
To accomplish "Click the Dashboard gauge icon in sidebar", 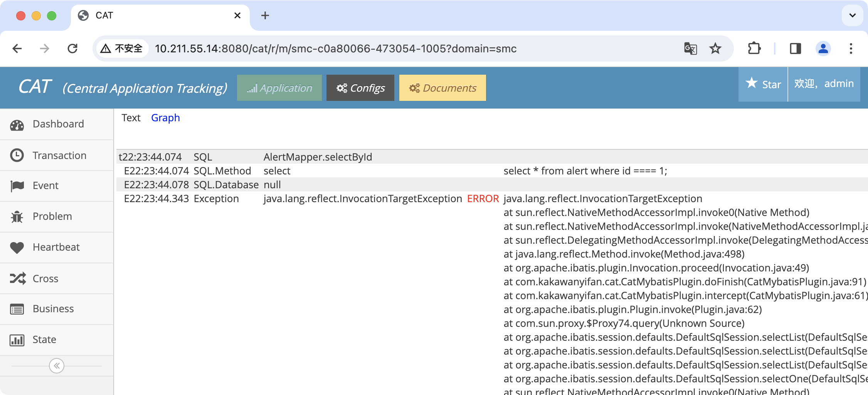I will point(17,125).
